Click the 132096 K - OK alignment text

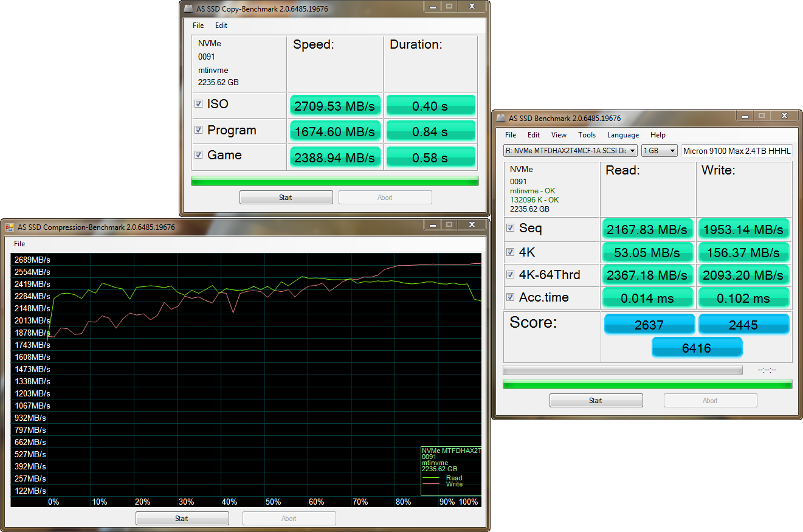[x=534, y=199]
